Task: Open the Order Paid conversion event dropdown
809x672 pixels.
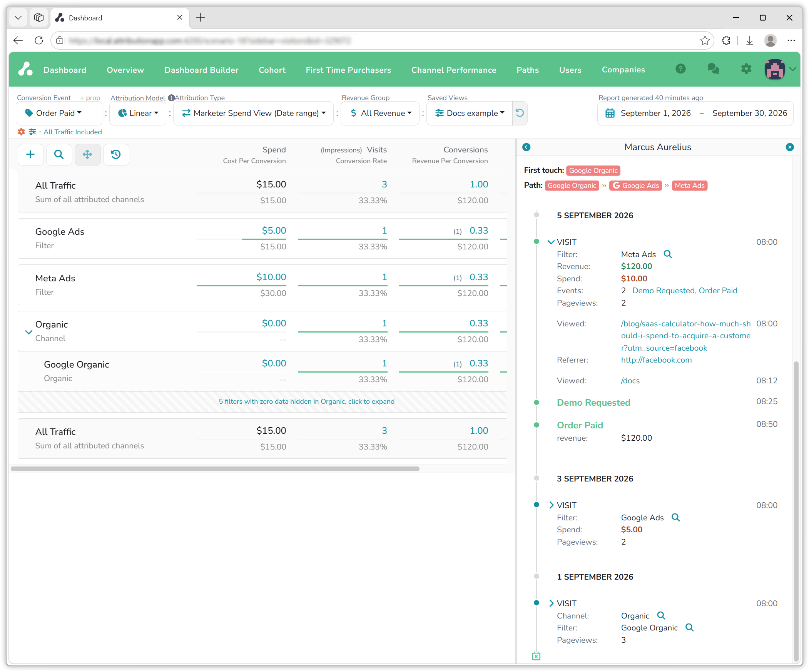Action: pos(59,113)
